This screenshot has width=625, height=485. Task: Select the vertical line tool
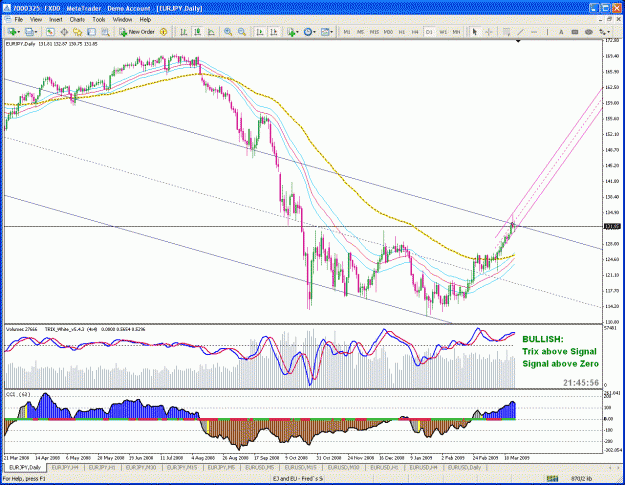coord(547,32)
